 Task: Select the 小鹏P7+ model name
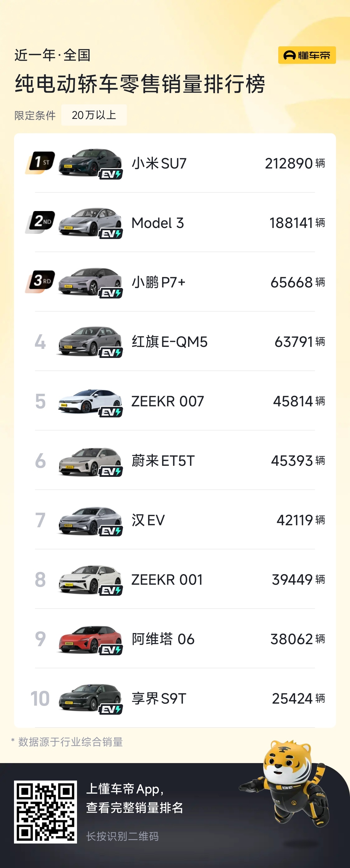[x=158, y=282]
